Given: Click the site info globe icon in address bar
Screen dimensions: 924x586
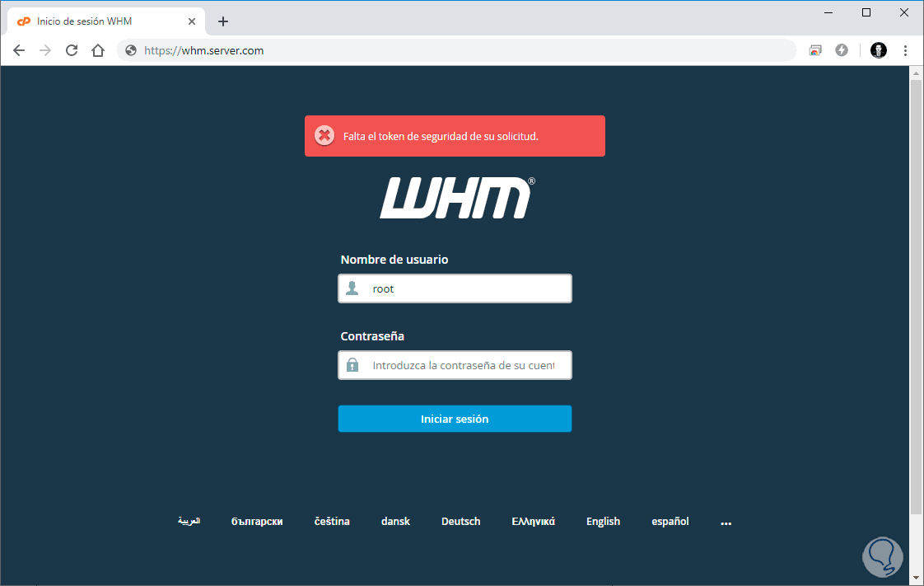Looking at the screenshot, I should pyautogui.click(x=131, y=51).
